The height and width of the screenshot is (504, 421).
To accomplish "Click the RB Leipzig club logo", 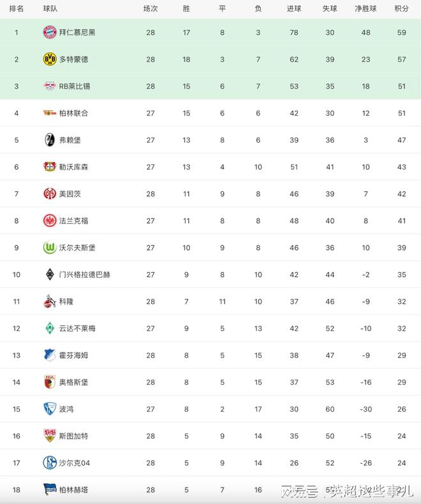I will point(50,86).
